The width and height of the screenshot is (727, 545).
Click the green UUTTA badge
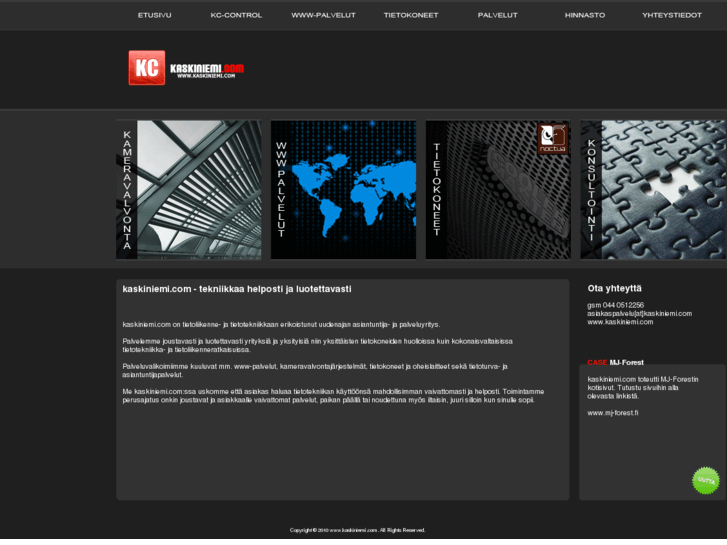[x=706, y=481]
